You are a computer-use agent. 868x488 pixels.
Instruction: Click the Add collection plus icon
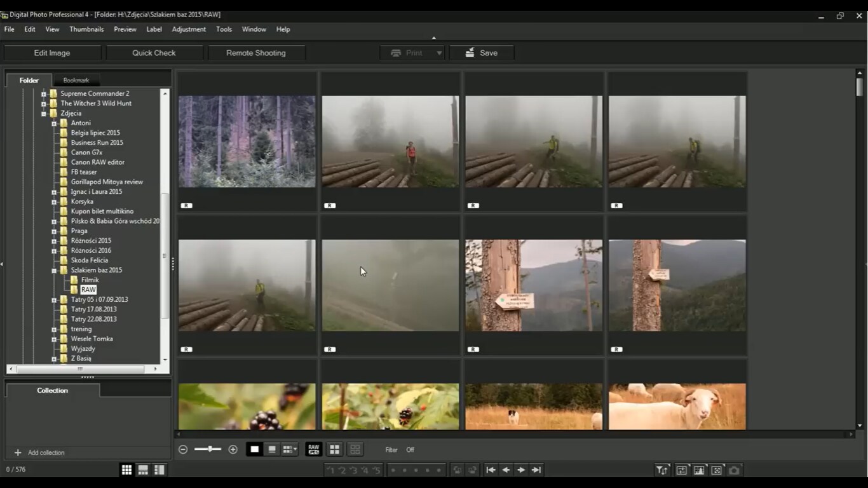(18, 452)
